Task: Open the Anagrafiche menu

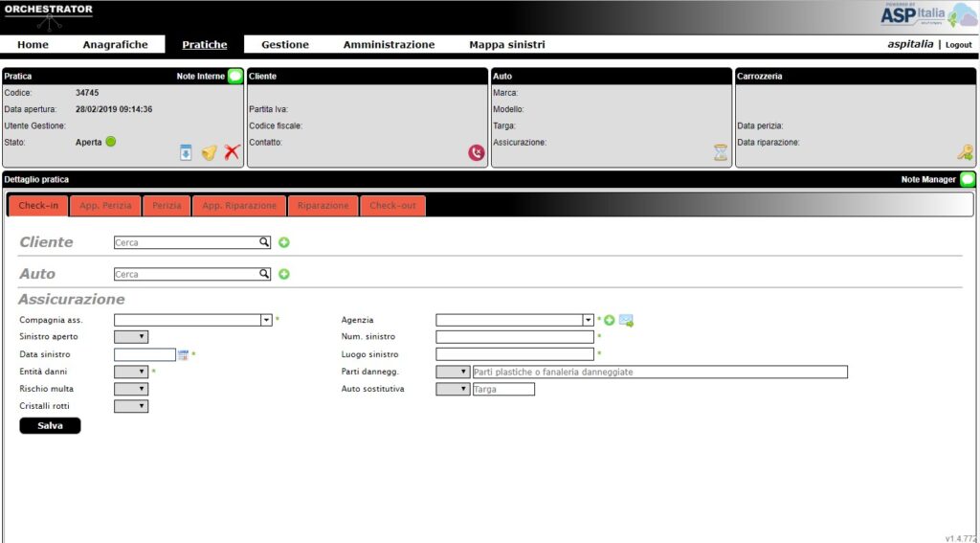Action: click(115, 45)
